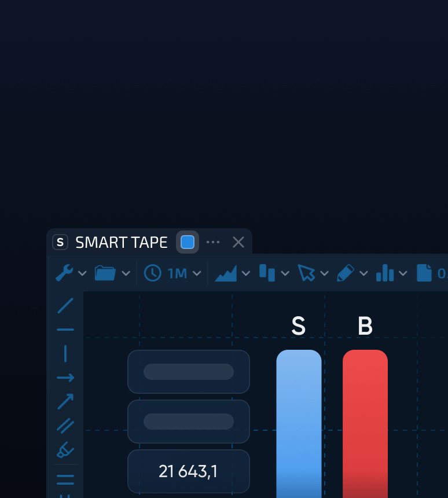Open the bar chart indicators dropdown
Image resolution: width=448 pixels, height=498 pixels.
pos(403,273)
